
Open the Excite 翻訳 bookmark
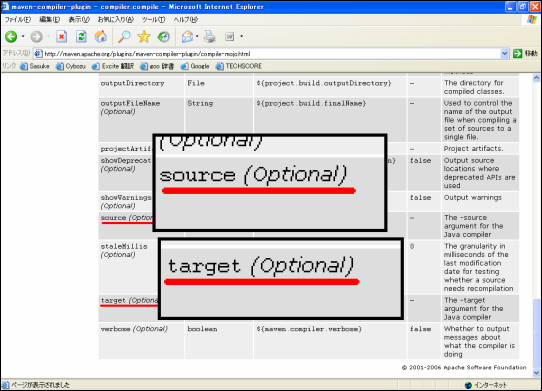(113, 66)
